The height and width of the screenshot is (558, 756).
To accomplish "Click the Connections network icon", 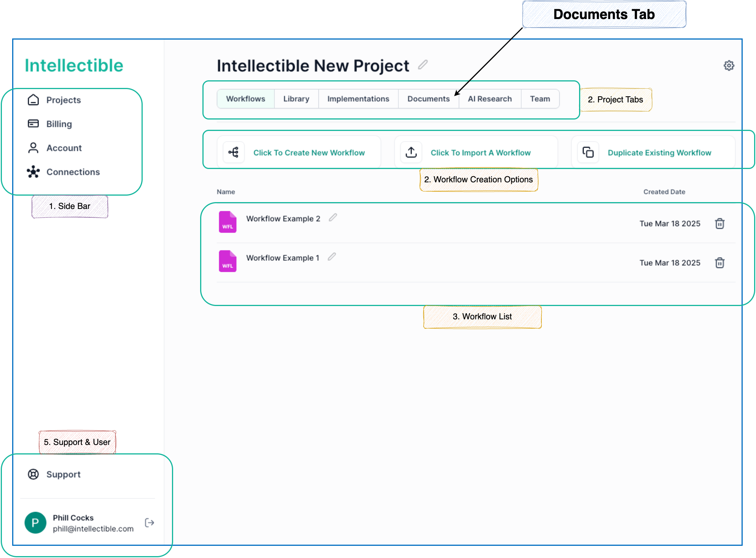I will click(33, 172).
